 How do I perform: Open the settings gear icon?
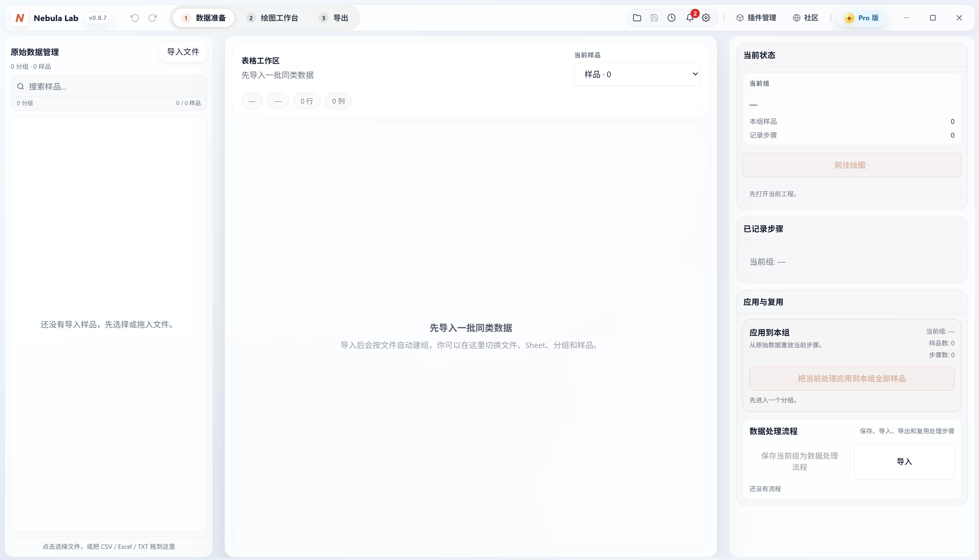tap(706, 18)
